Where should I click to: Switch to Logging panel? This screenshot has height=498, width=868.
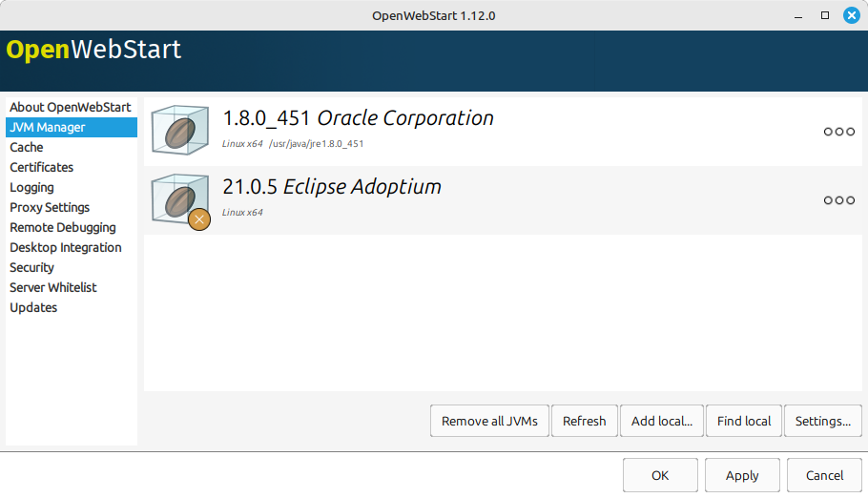[x=72, y=187]
